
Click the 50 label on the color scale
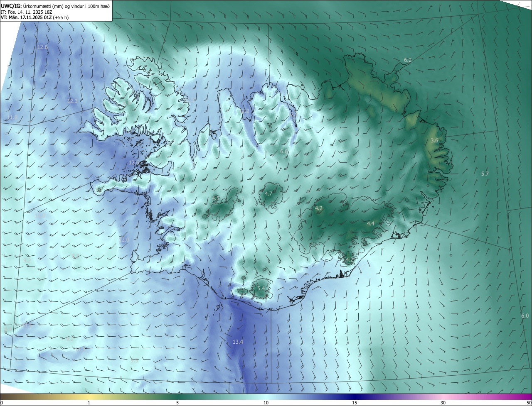pyautogui.click(x=529, y=403)
